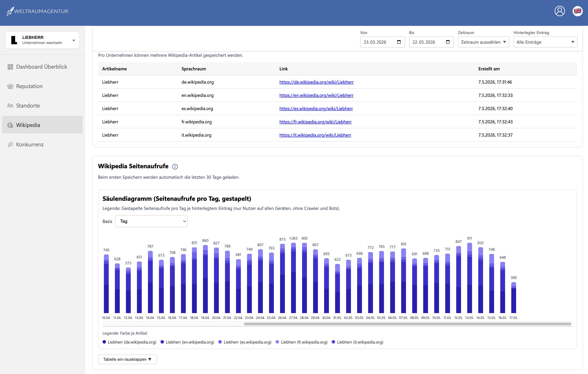Image resolution: width=588 pixels, height=374 pixels.
Task: Select the Wikipedia menu item
Action: pyautogui.click(x=42, y=125)
